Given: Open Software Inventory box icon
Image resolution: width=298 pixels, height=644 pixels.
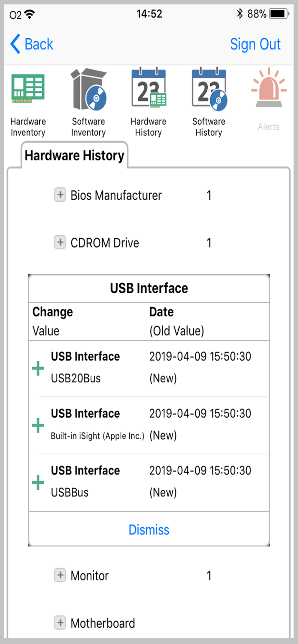Looking at the screenshot, I should click(x=89, y=90).
